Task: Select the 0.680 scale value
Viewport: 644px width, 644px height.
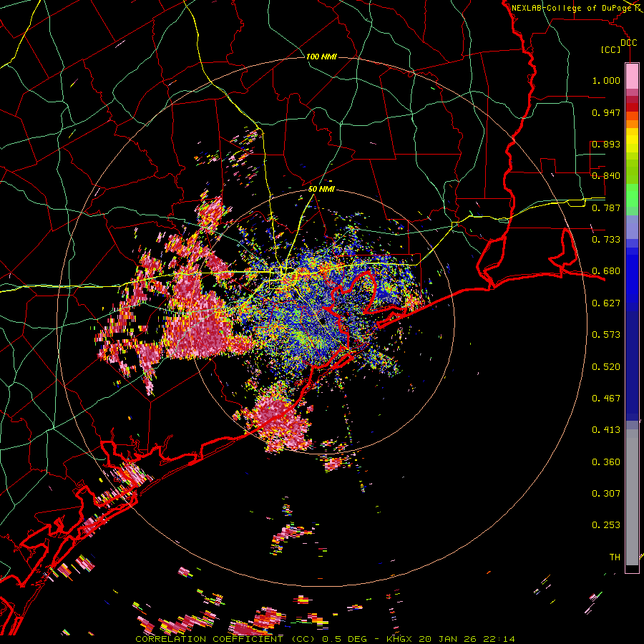Action: point(606,271)
